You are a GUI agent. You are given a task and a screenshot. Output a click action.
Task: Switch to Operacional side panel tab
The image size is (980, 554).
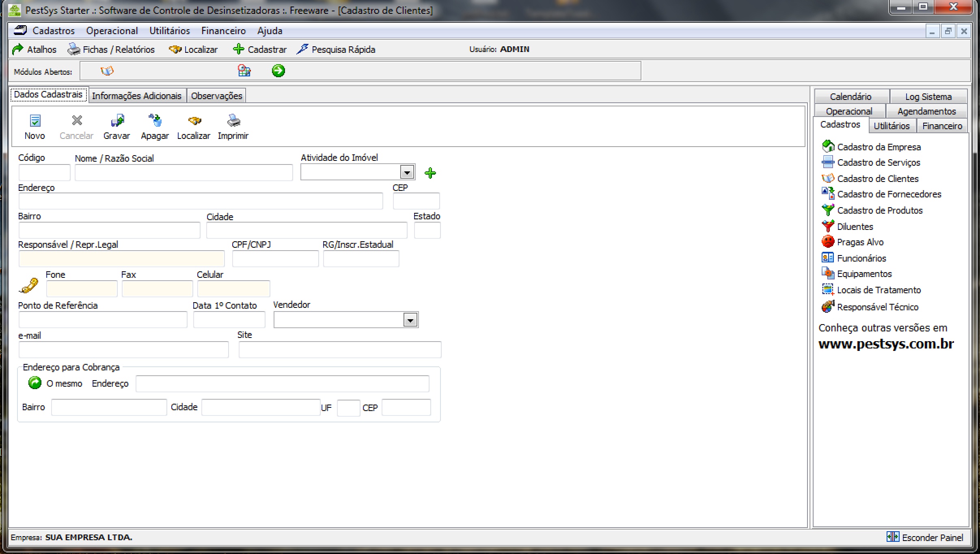click(849, 111)
